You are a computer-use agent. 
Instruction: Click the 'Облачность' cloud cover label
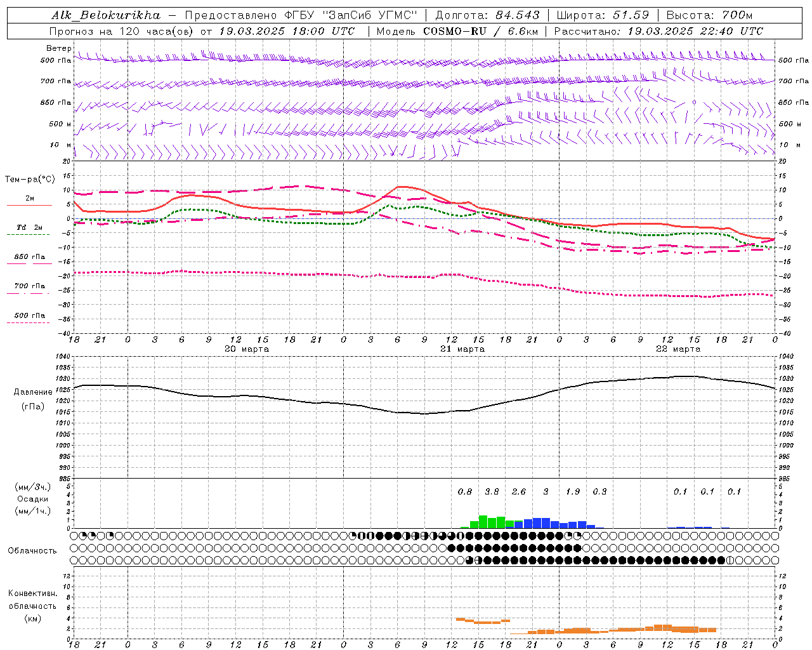[32, 551]
